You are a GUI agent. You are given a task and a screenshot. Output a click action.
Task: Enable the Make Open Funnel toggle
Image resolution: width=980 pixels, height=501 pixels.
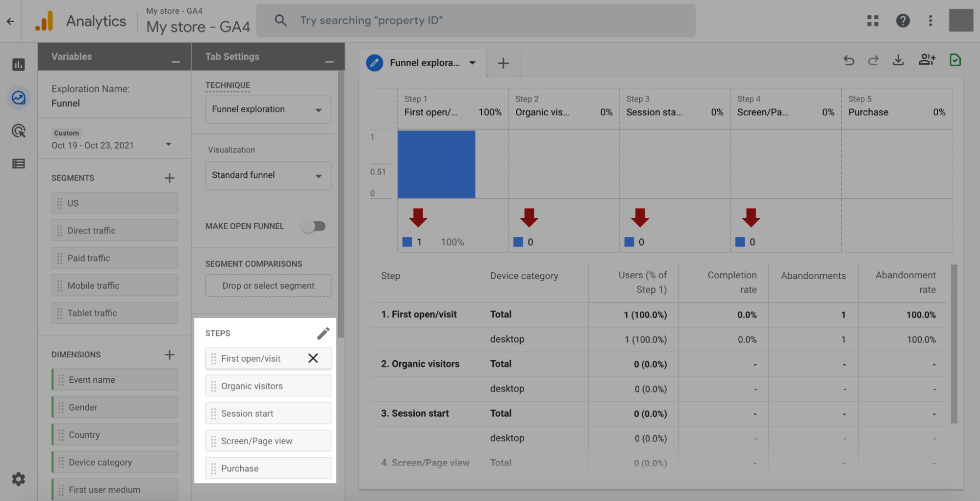(x=314, y=226)
